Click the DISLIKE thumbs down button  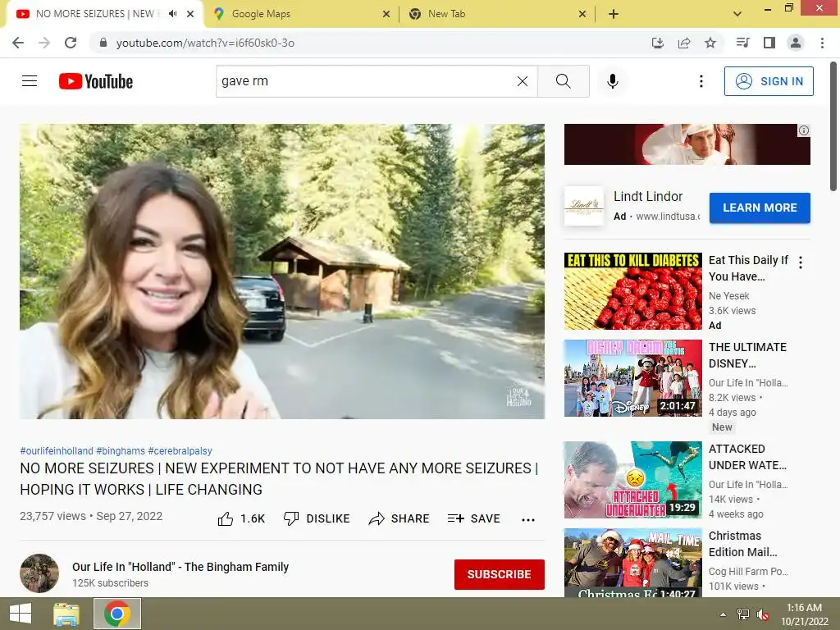click(317, 518)
